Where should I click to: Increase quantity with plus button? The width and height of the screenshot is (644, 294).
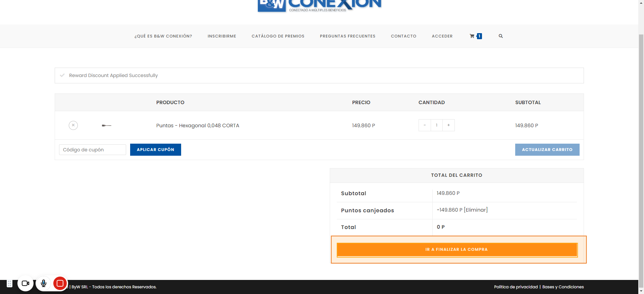point(448,125)
